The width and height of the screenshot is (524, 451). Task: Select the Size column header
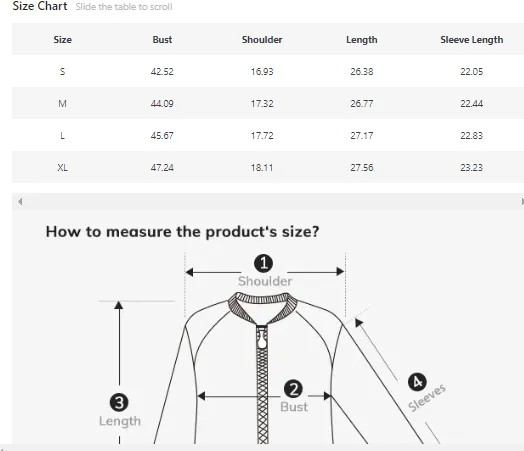(62, 39)
